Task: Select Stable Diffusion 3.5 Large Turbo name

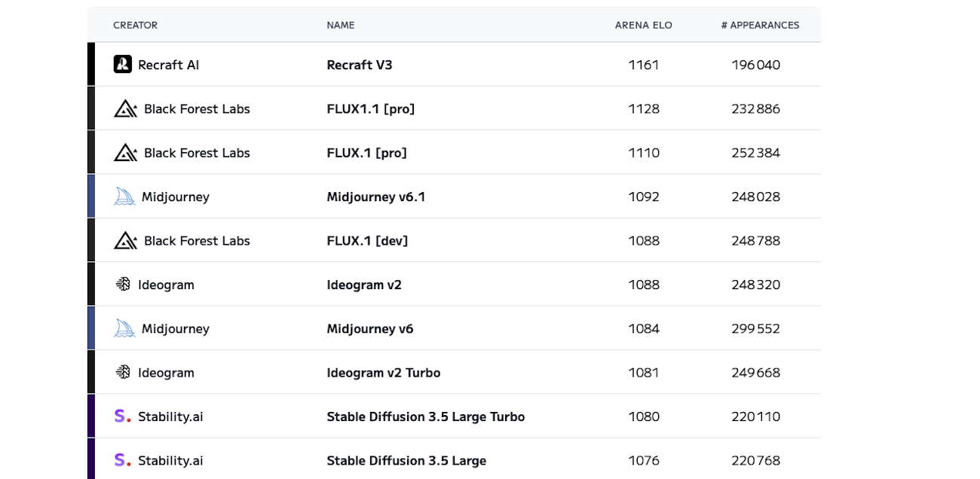Action: pyautogui.click(x=426, y=416)
